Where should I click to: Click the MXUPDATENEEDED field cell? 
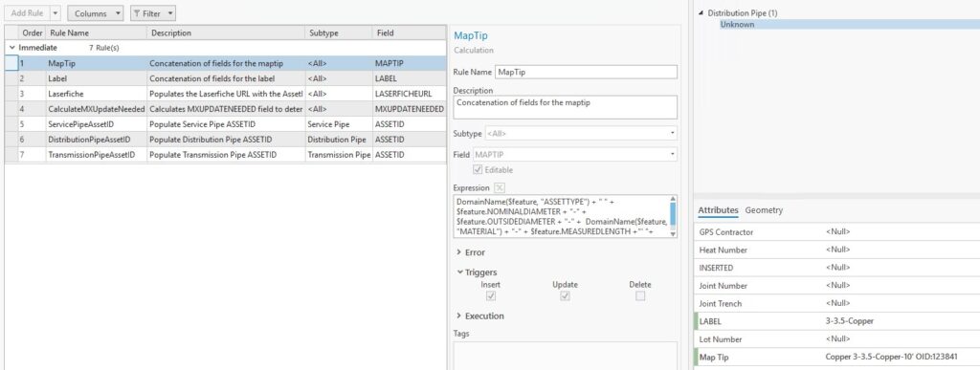click(x=410, y=109)
